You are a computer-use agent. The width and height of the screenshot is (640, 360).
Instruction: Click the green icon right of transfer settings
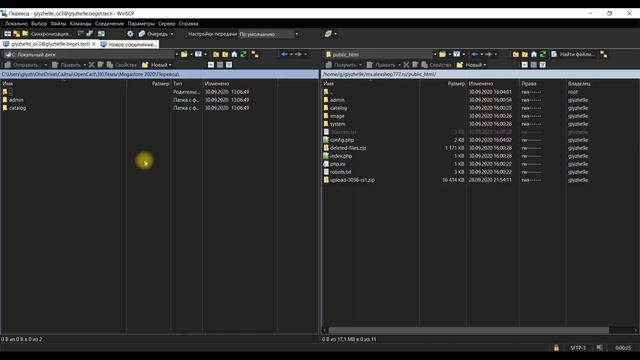tap(328, 34)
